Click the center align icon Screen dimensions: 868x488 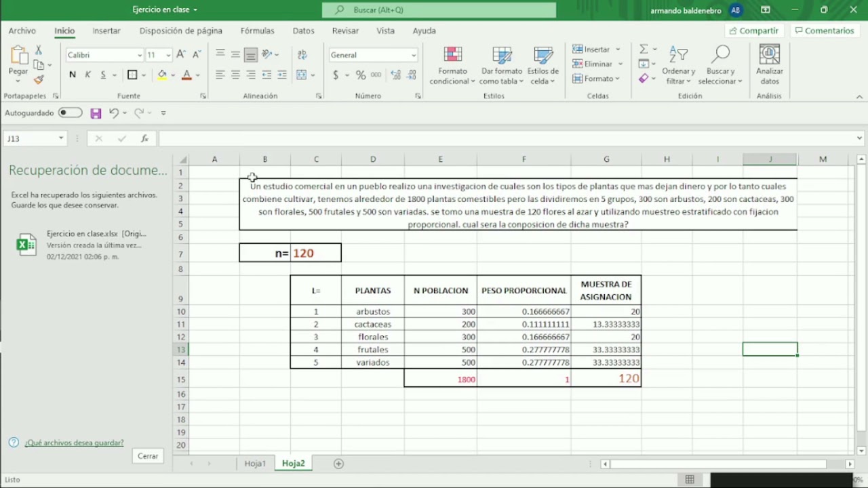(235, 75)
